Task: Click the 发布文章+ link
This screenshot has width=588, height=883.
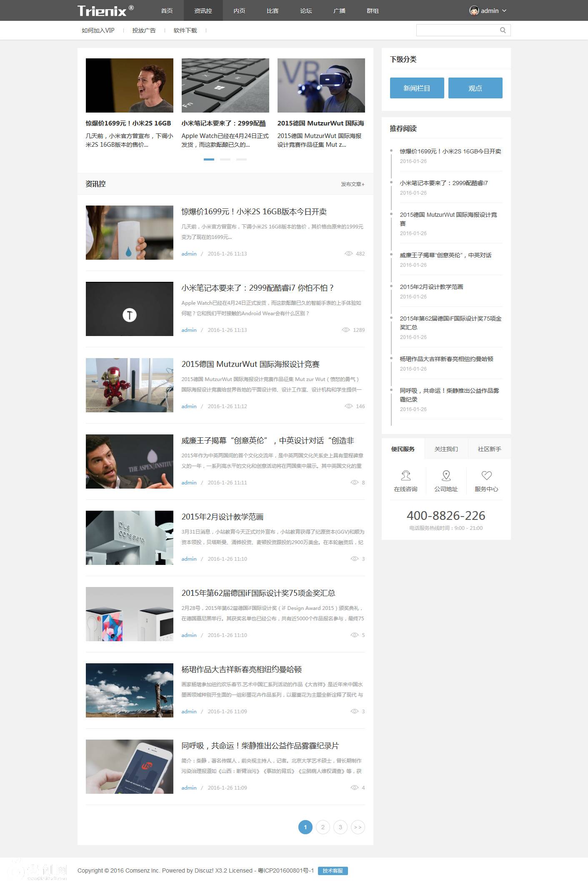Action: pos(353,184)
